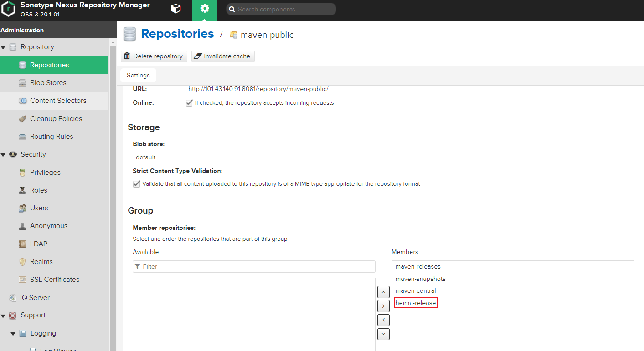Toggle the Online checkbox
The image size is (644, 351).
pos(189,103)
